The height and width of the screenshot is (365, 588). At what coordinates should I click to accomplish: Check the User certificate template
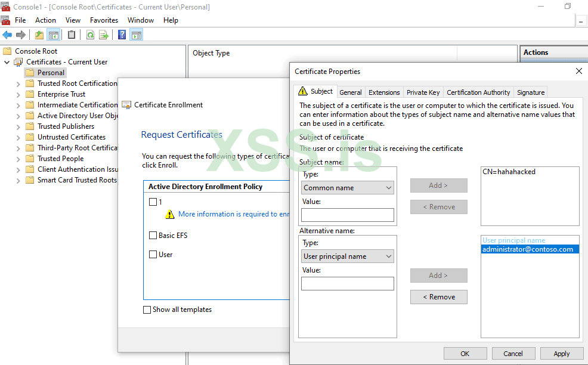[x=153, y=254]
